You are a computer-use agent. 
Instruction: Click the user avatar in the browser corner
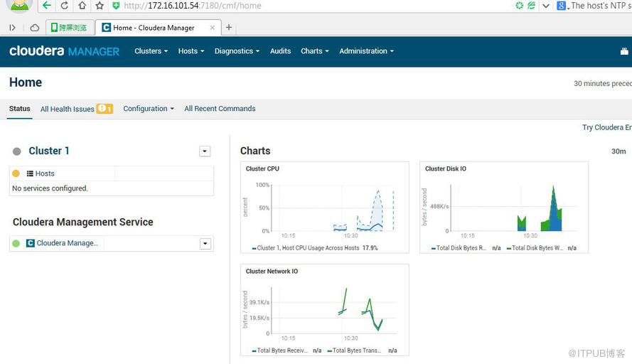[18, 6]
